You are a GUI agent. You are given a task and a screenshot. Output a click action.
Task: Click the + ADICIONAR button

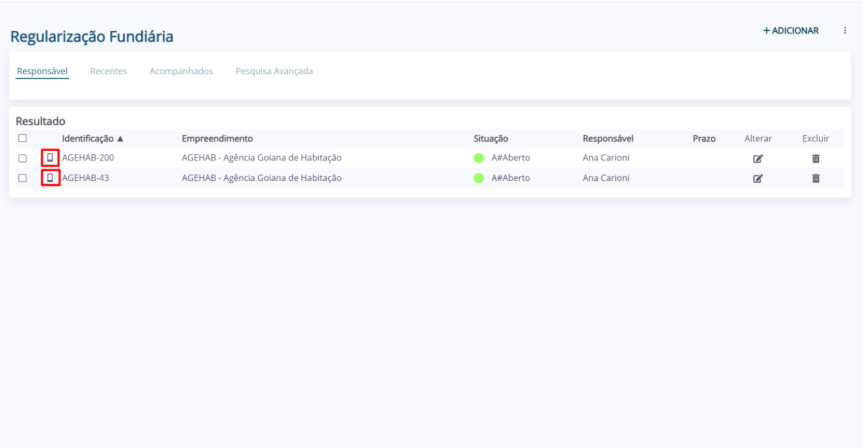[791, 31]
